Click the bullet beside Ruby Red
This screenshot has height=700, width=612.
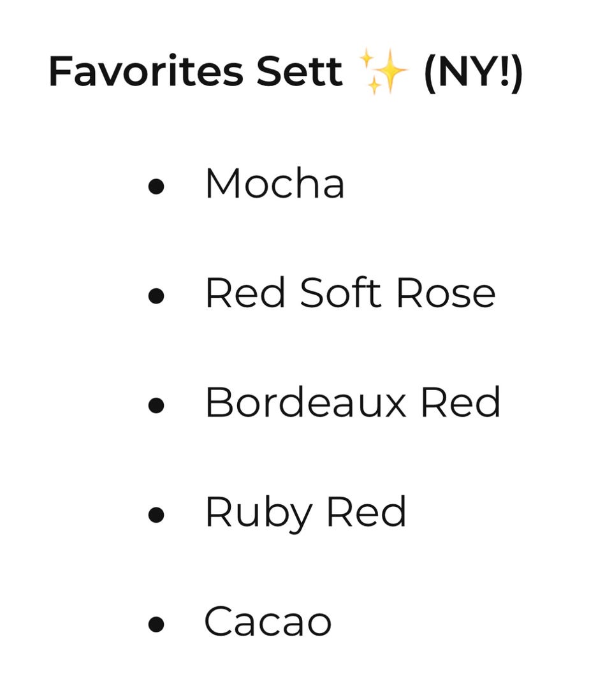tap(156, 515)
